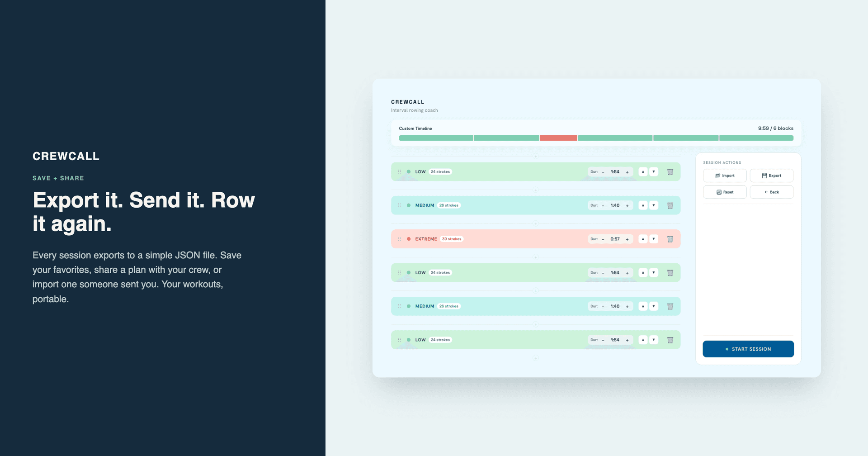
Task: Click the SESSION ACTIONS heading
Action: [722, 163]
